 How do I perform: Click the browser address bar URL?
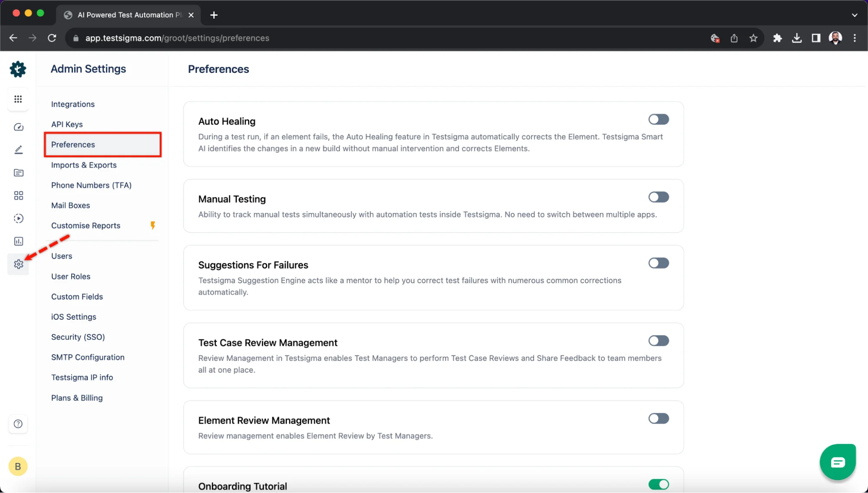click(177, 38)
